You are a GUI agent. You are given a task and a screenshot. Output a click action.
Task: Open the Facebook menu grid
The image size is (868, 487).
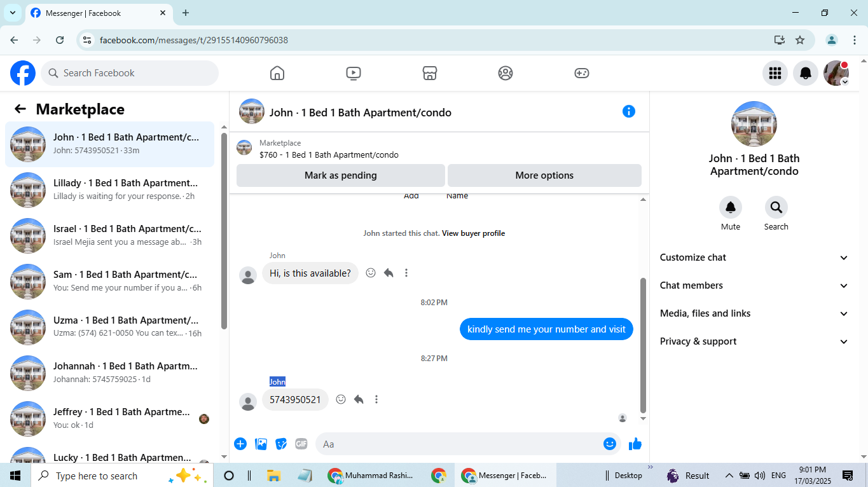775,73
